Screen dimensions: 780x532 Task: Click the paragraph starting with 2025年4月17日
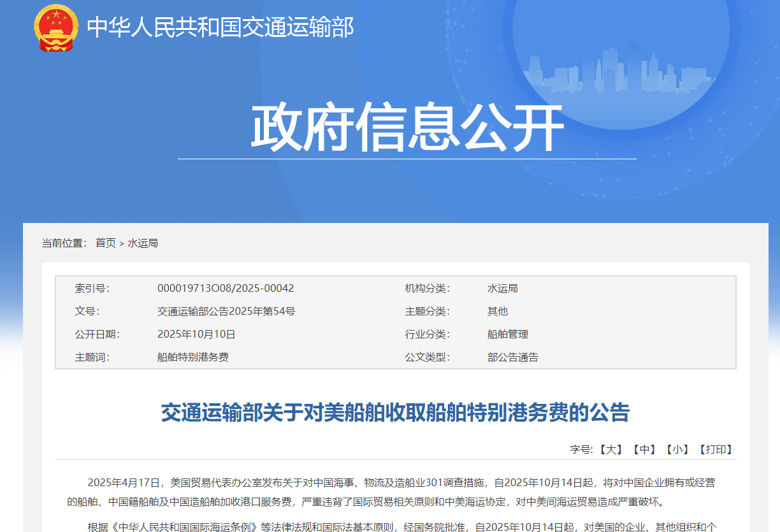tap(395, 492)
